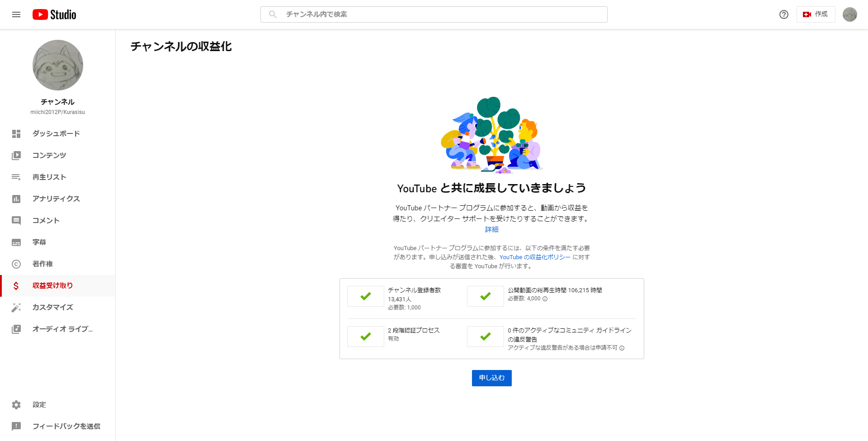The image size is (868, 441).
Task: Click the miichi2012P/Kurasisu channel name
Action: (x=58, y=112)
